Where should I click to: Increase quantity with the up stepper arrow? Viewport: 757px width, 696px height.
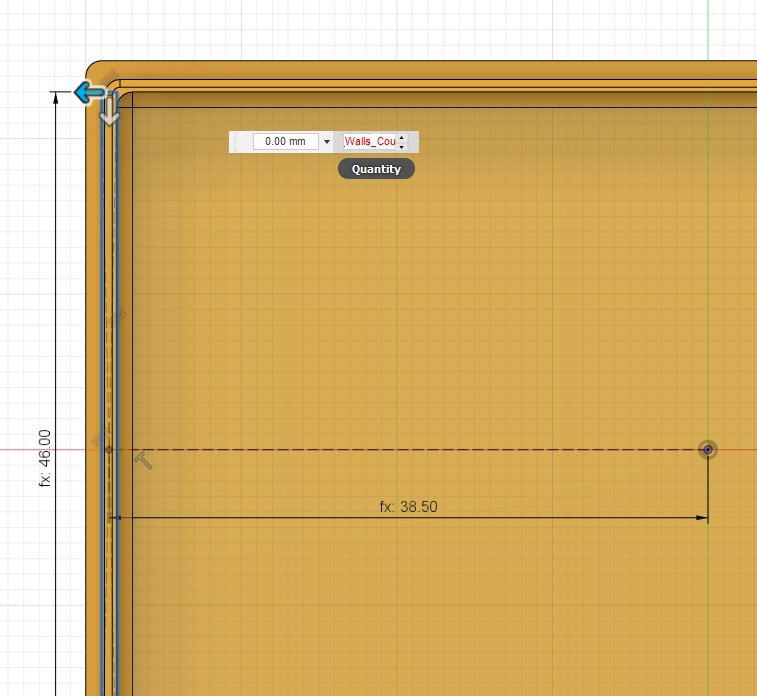402,138
